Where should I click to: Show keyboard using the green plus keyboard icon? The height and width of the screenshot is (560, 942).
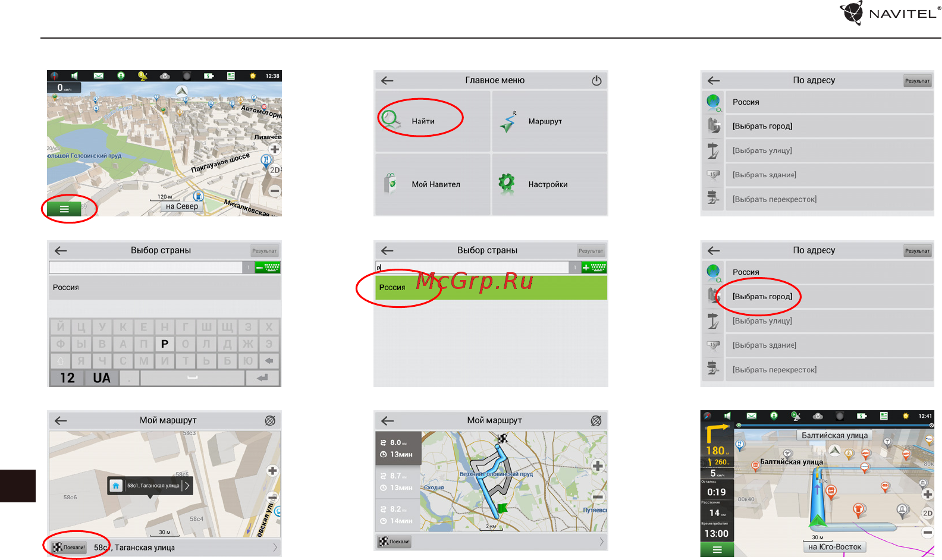(x=594, y=268)
